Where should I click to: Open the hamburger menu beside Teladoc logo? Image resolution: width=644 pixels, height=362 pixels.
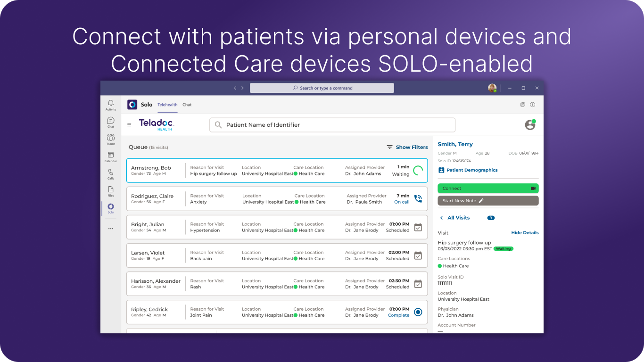click(129, 125)
